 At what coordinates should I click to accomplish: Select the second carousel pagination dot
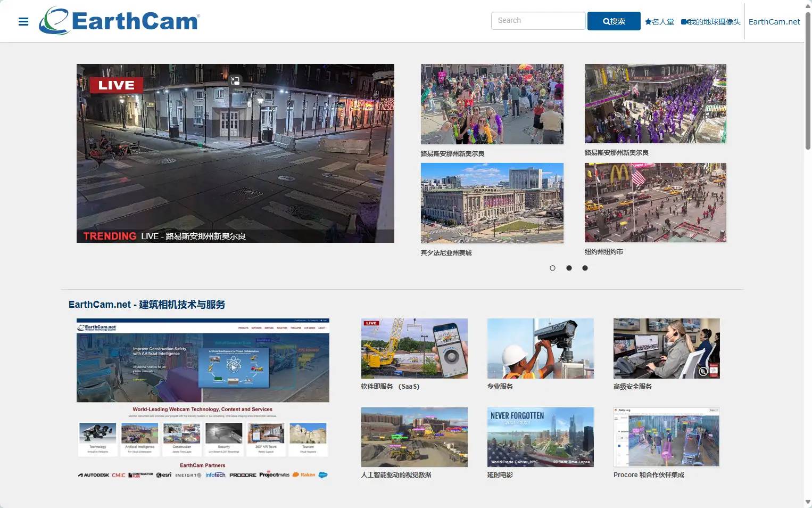click(x=569, y=268)
